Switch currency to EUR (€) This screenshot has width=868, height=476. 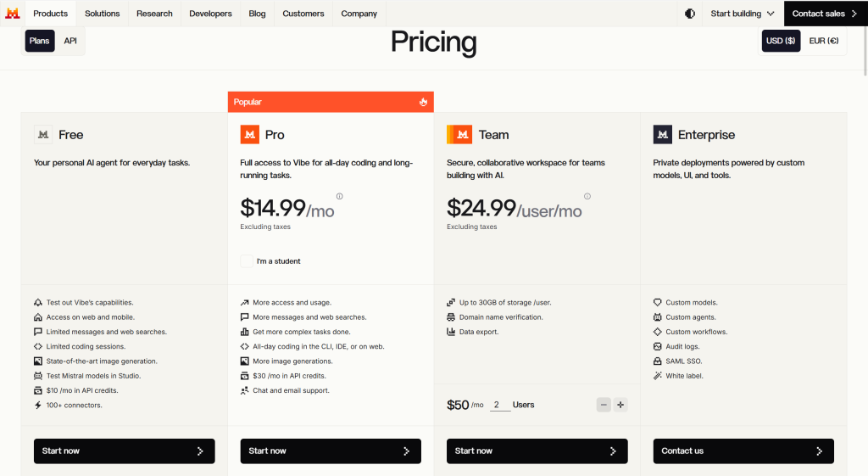click(x=824, y=41)
